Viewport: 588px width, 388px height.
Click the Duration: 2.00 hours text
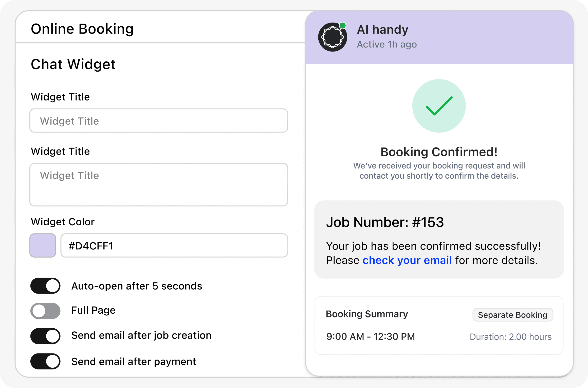pos(510,337)
